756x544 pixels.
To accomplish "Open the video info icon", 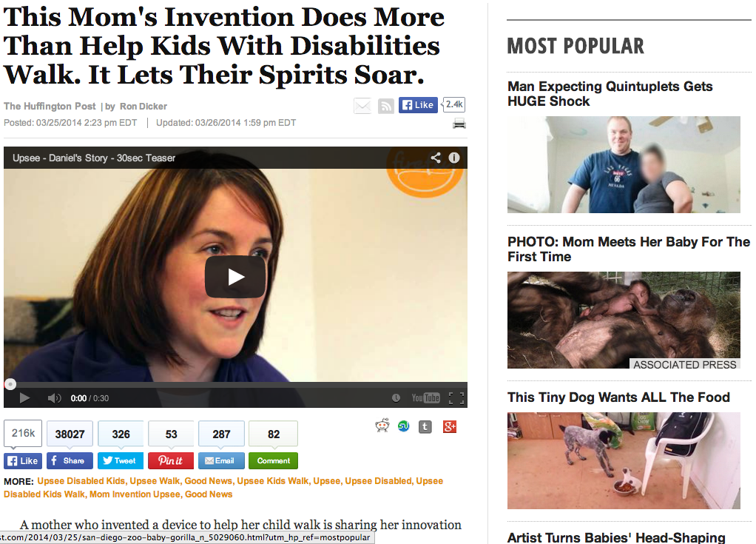I will (x=454, y=158).
